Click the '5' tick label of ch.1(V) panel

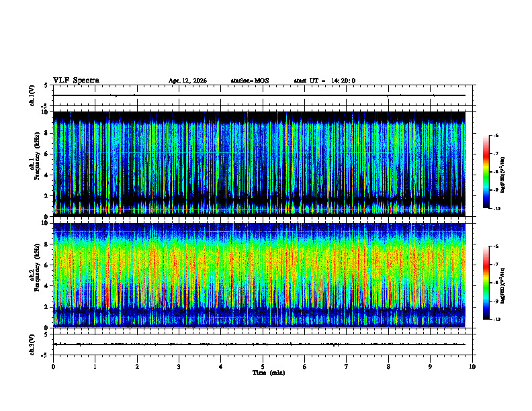tap(46, 85)
